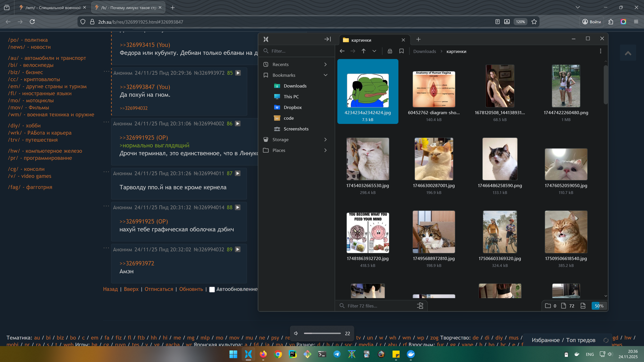Click the lock icon in file manager toolbar

pyautogui.click(x=390, y=51)
